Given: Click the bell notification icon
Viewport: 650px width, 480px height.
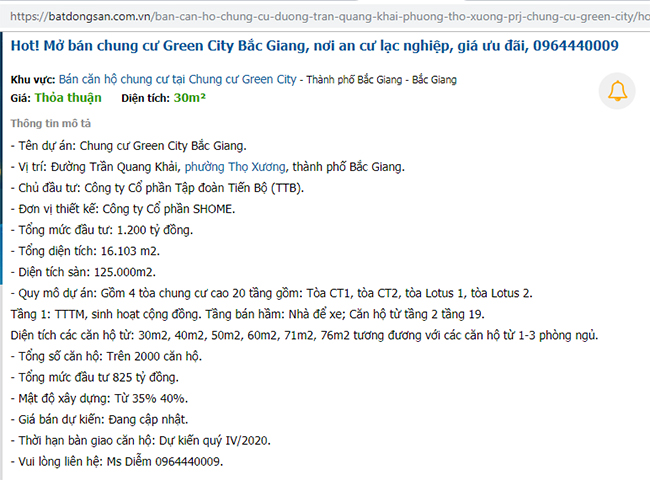Looking at the screenshot, I should (x=616, y=91).
